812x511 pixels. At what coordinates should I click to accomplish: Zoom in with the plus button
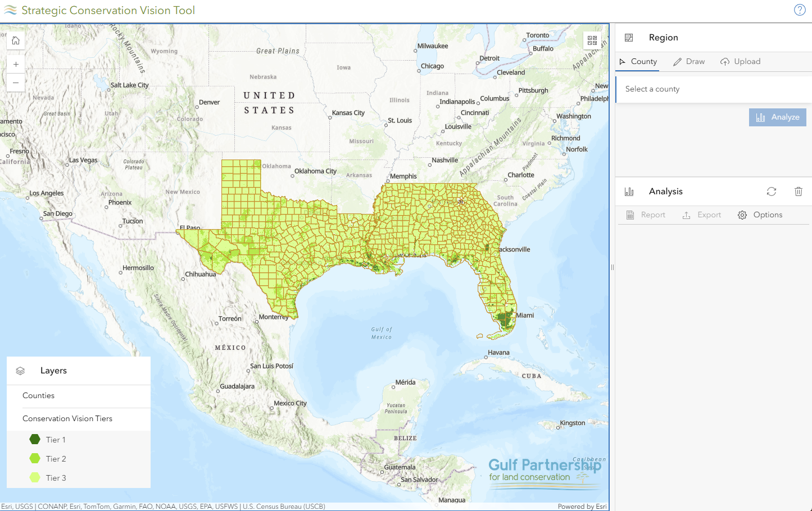click(x=16, y=64)
